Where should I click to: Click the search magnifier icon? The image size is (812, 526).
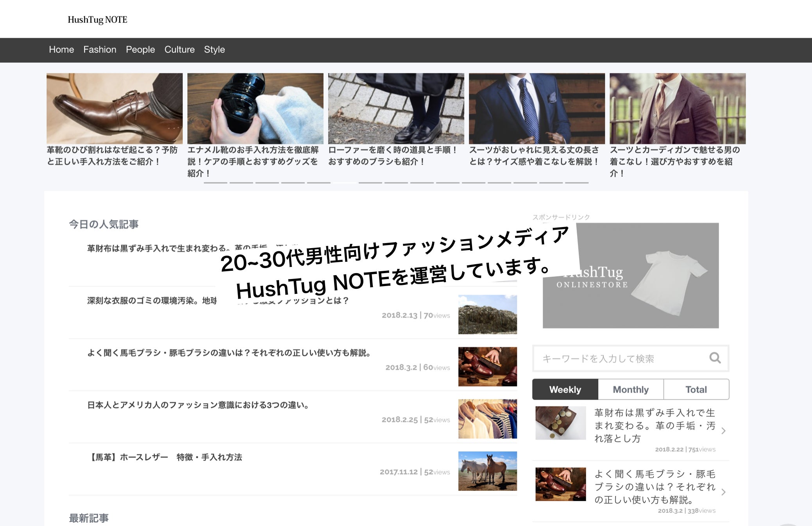pyautogui.click(x=715, y=358)
